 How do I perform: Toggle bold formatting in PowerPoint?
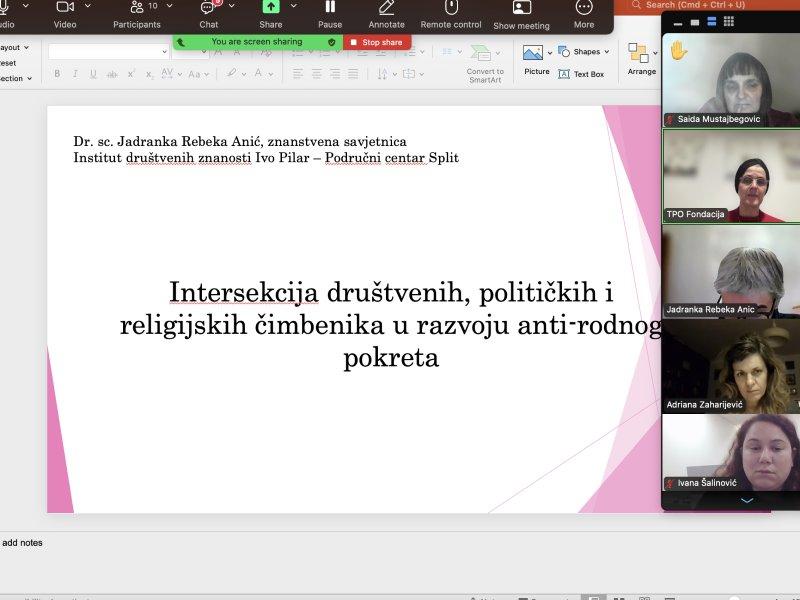coord(57,73)
